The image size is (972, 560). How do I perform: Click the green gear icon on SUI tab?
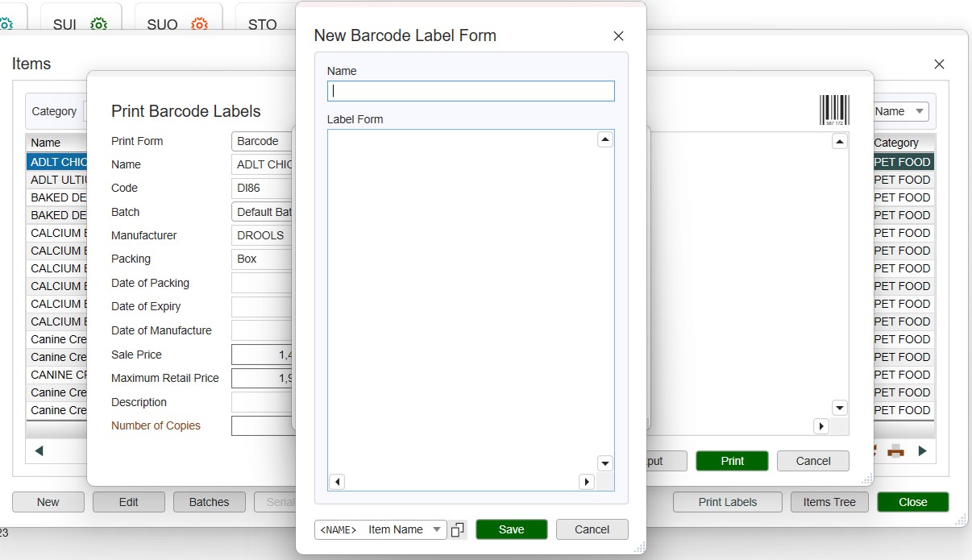pyautogui.click(x=98, y=24)
